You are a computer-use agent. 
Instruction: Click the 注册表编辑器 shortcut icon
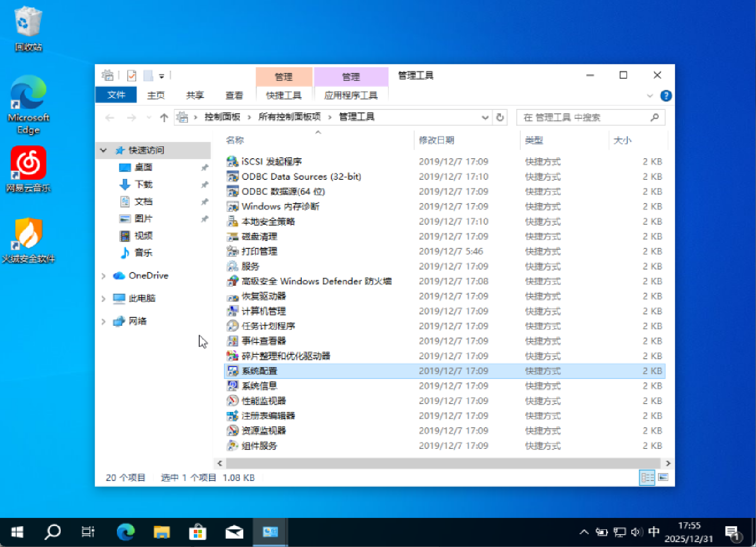tap(232, 416)
